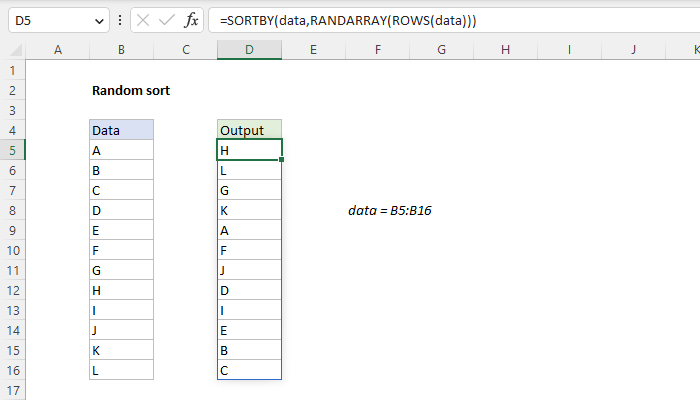Click the 'data = B5:B16' note text
The image size is (700, 400).
click(x=390, y=210)
